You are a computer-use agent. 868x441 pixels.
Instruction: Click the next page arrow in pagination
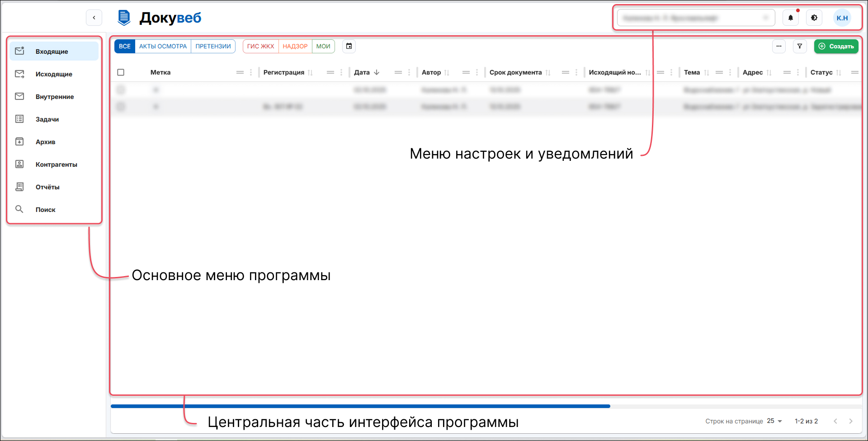[851, 421]
